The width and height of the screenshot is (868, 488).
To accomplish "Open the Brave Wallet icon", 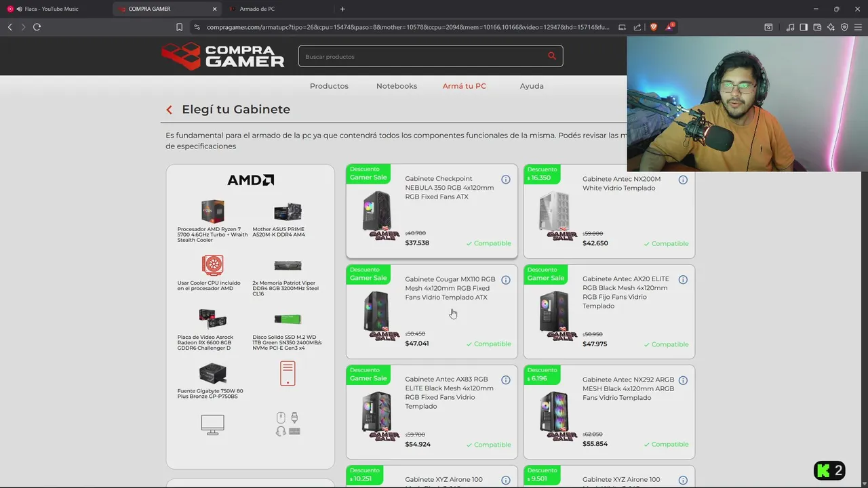I will [x=817, y=27].
